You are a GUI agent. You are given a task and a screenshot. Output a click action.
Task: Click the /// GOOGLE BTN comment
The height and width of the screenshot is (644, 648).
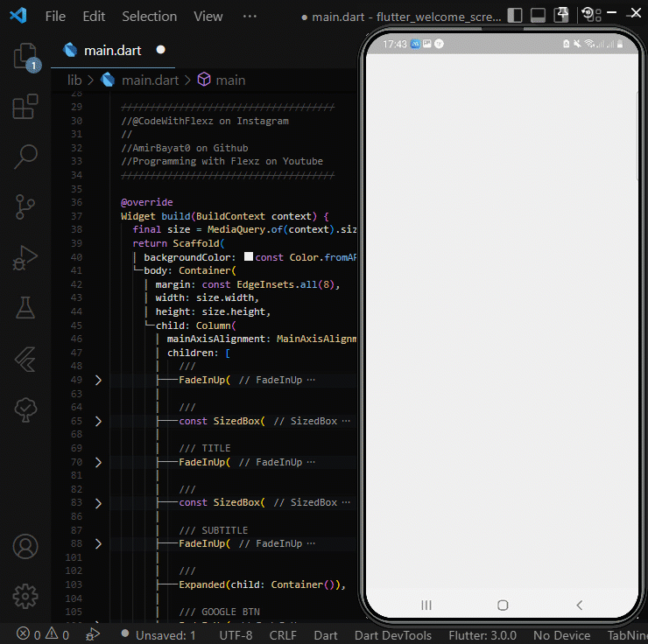coord(220,612)
